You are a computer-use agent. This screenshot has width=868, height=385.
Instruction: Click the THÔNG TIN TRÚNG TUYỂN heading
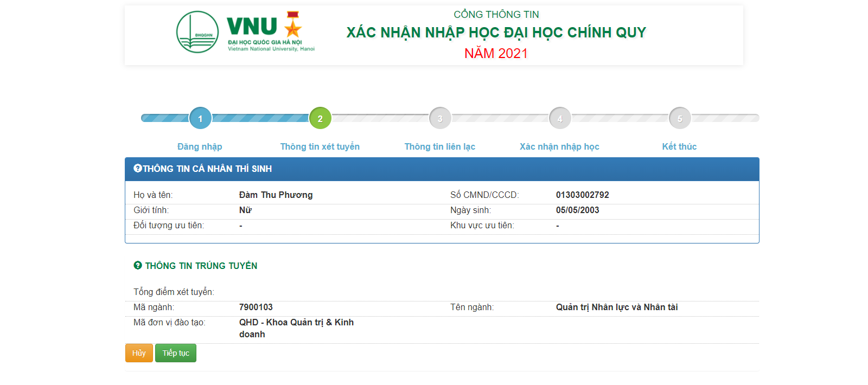click(x=201, y=266)
